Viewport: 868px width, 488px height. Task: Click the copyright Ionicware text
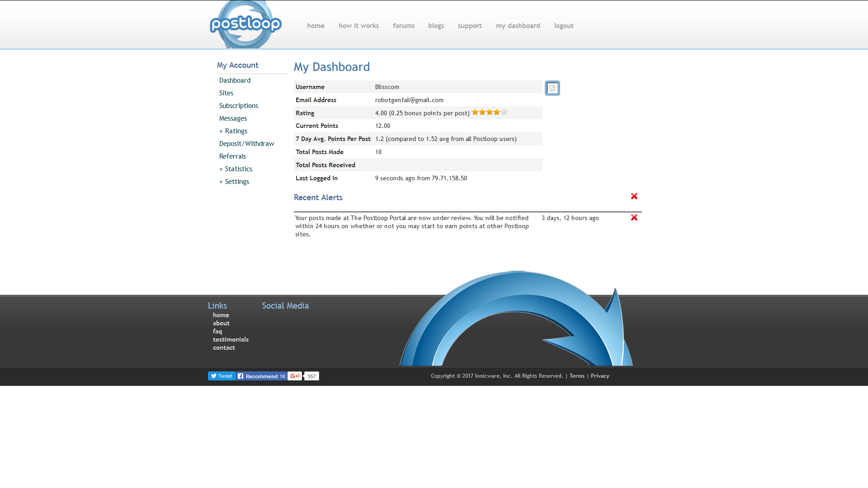click(497, 376)
